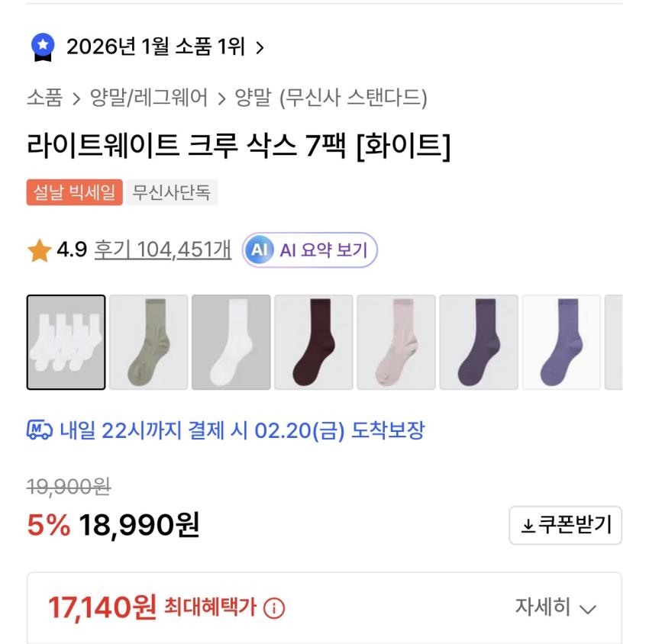Click the AI summary icon
This screenshot has width=649, height=644.
260,250
